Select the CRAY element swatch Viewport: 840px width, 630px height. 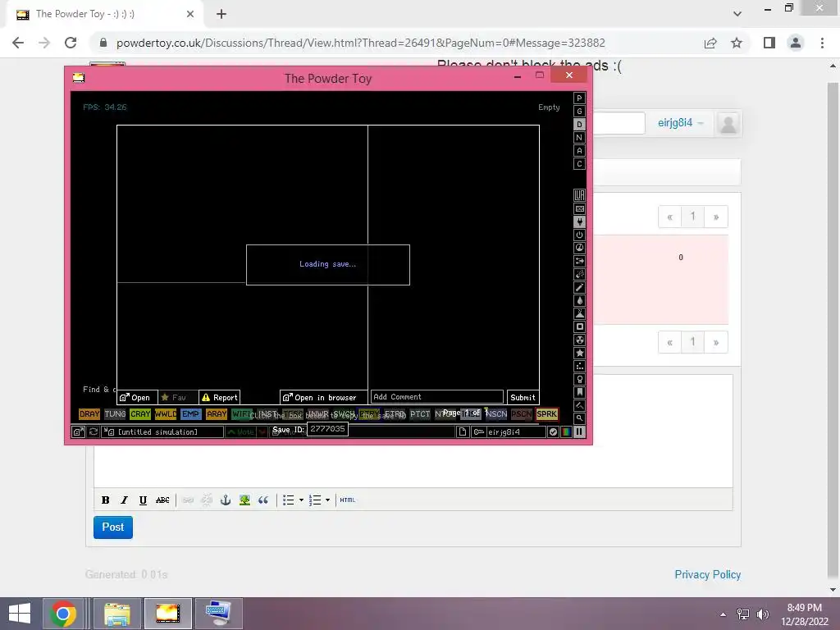140,414
